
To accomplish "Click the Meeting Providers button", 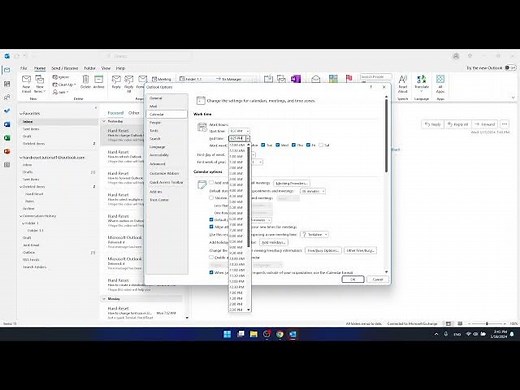I will point(291,183).
